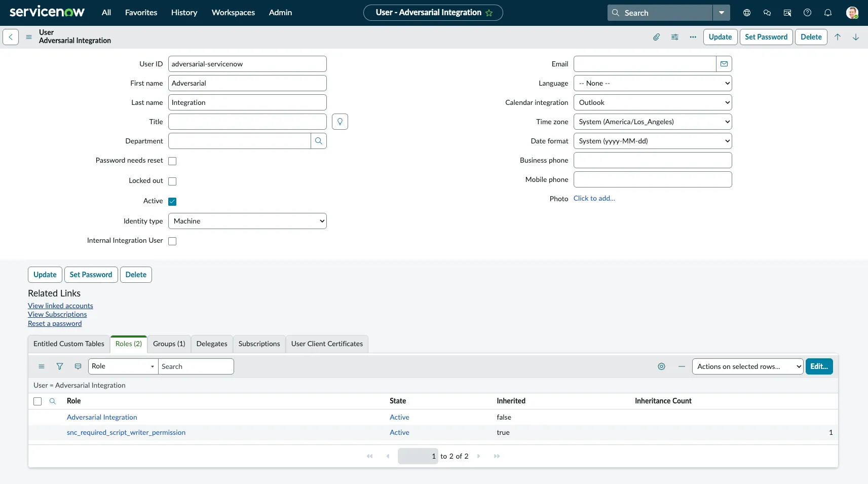
Task: Open the form context menu hamburger icon
Action: (x=29, y=37)
